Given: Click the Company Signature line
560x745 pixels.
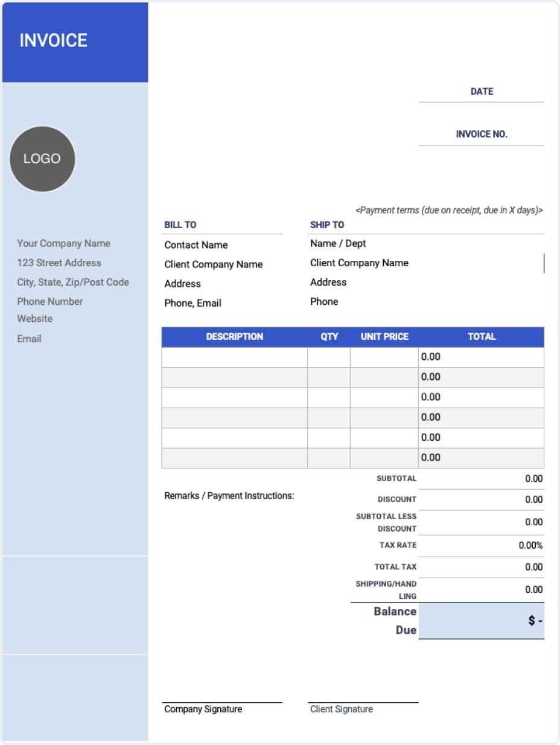Looking at the screenshot, I should coord(202,704).
